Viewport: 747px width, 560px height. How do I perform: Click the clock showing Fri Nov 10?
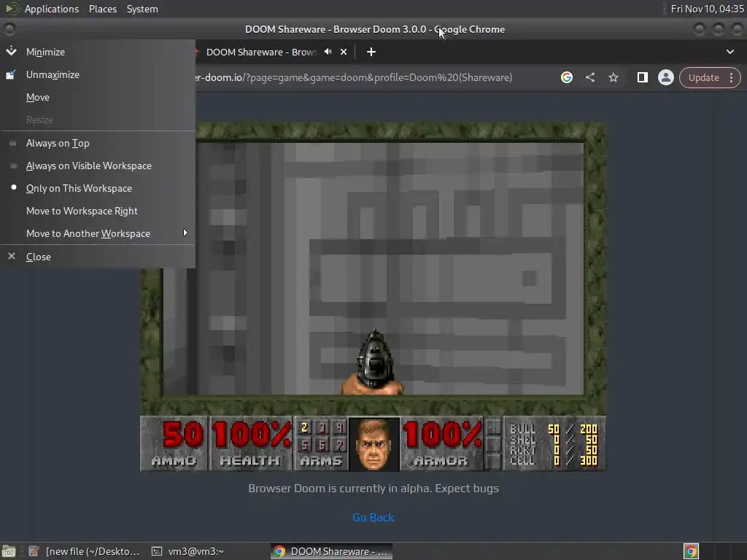707,9
